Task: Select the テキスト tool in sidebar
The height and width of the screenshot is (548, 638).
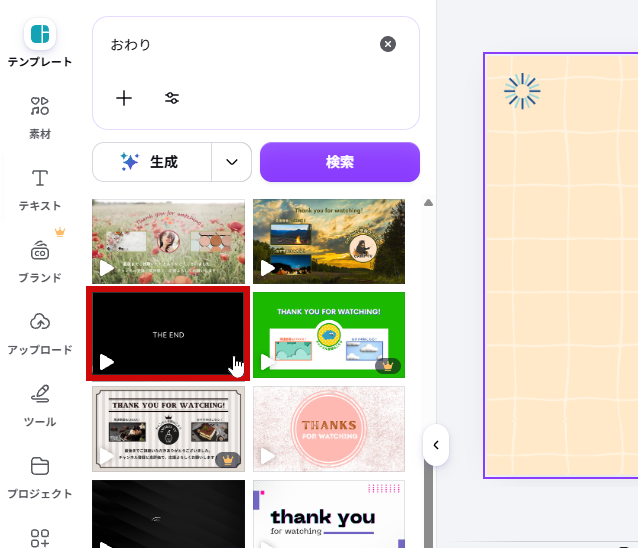Action: coord(39,190)
